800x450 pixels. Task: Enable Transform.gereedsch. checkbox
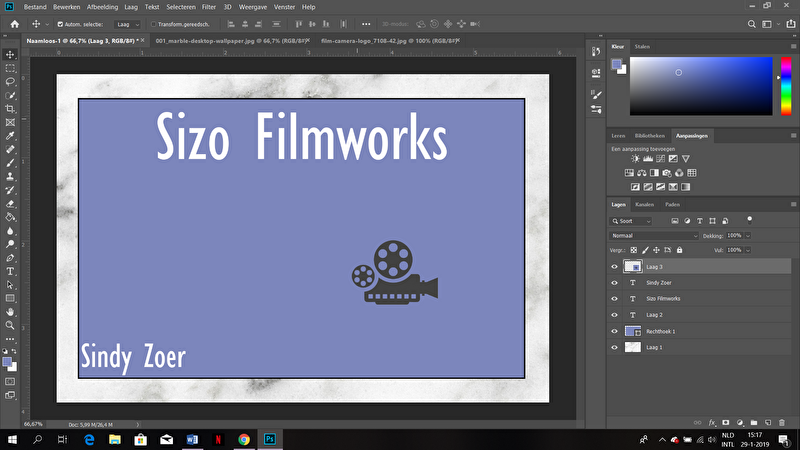point(153,23)
